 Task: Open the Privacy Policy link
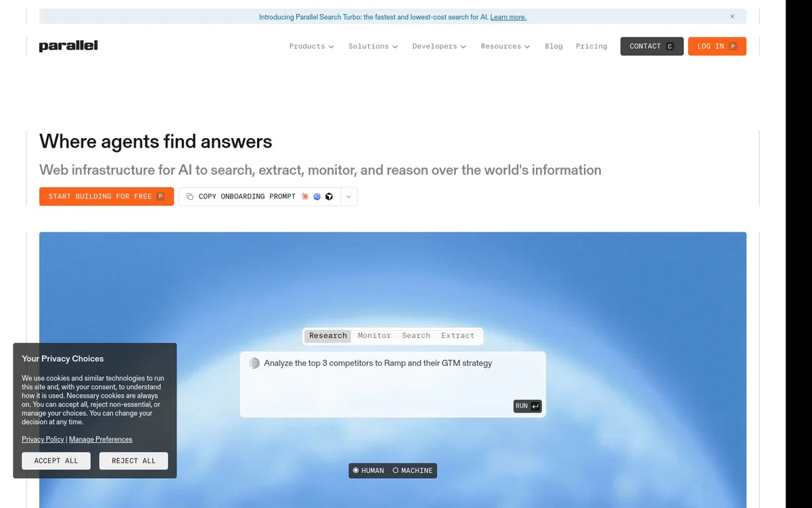43,440
